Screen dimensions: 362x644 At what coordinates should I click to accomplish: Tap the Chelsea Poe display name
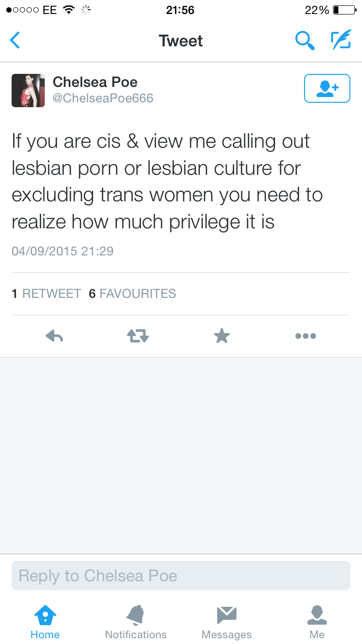click(x=95, y=82)
